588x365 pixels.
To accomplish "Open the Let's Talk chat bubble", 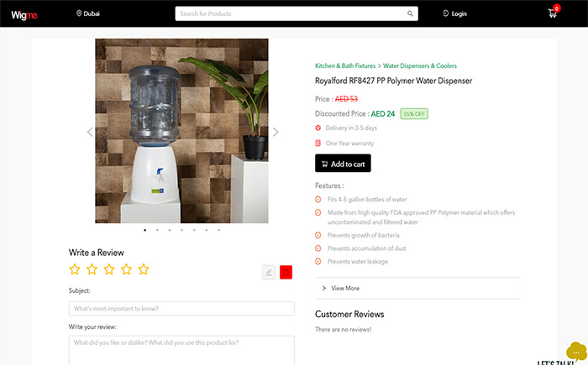I will pyautogui.click(x=576, y=352).
